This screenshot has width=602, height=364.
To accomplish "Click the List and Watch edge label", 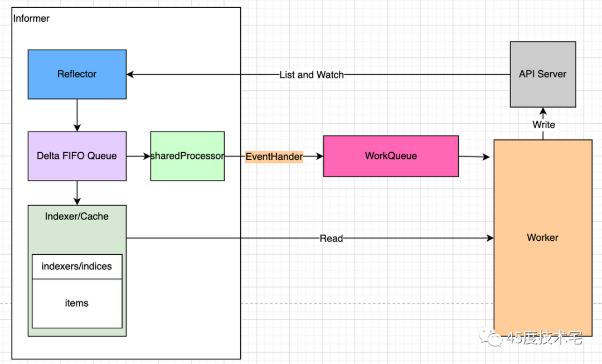I will pos(312,75).
